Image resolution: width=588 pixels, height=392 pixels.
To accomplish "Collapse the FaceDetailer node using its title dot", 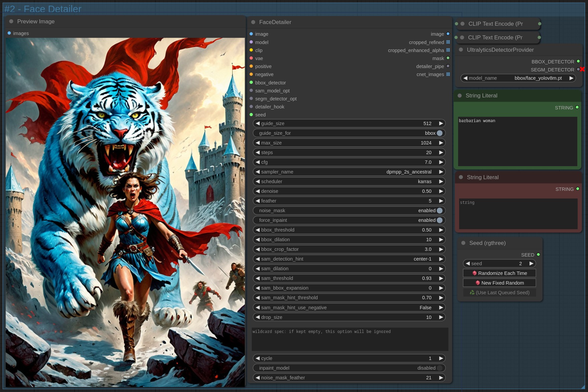I will coord(253,22).
